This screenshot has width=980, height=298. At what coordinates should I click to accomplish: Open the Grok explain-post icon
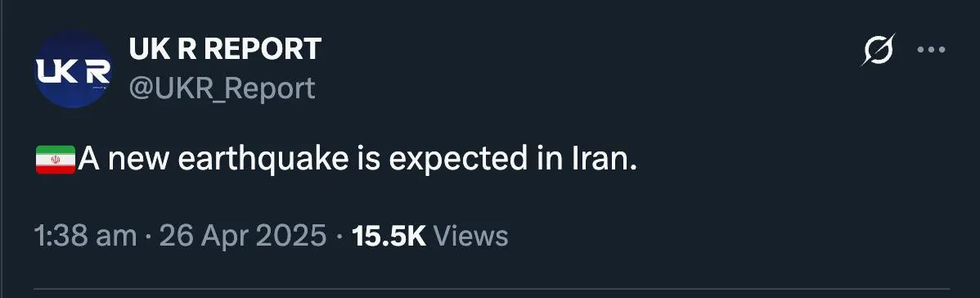(878, 49)
